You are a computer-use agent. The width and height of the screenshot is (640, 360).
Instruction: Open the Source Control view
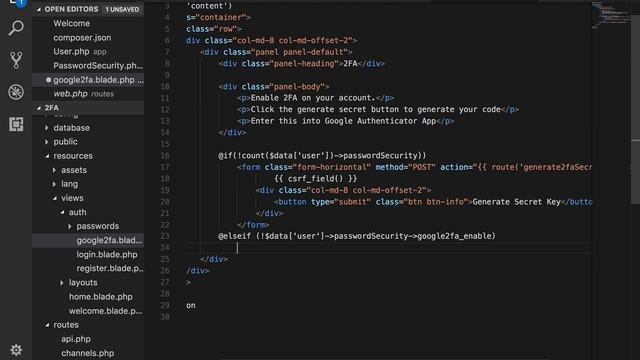[16, 60]
